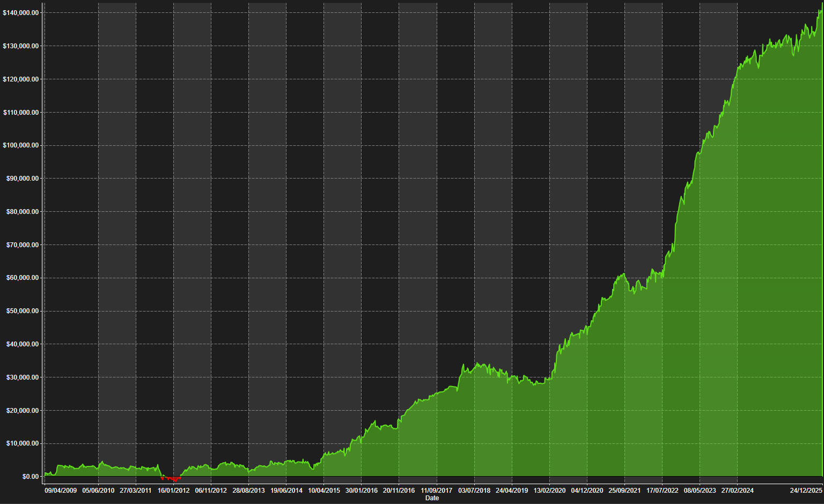
Task: Click the 27/02/2024 date label
Action: pos(737,491)
